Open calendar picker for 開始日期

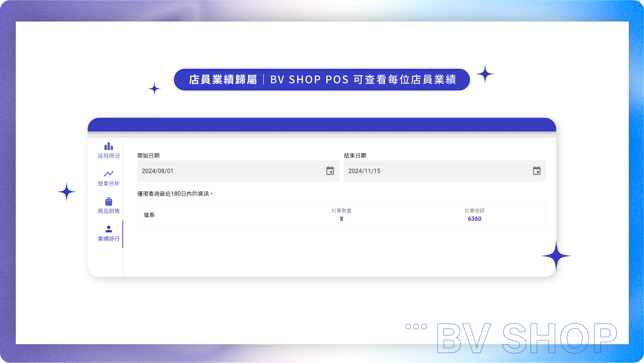[330, 171]
